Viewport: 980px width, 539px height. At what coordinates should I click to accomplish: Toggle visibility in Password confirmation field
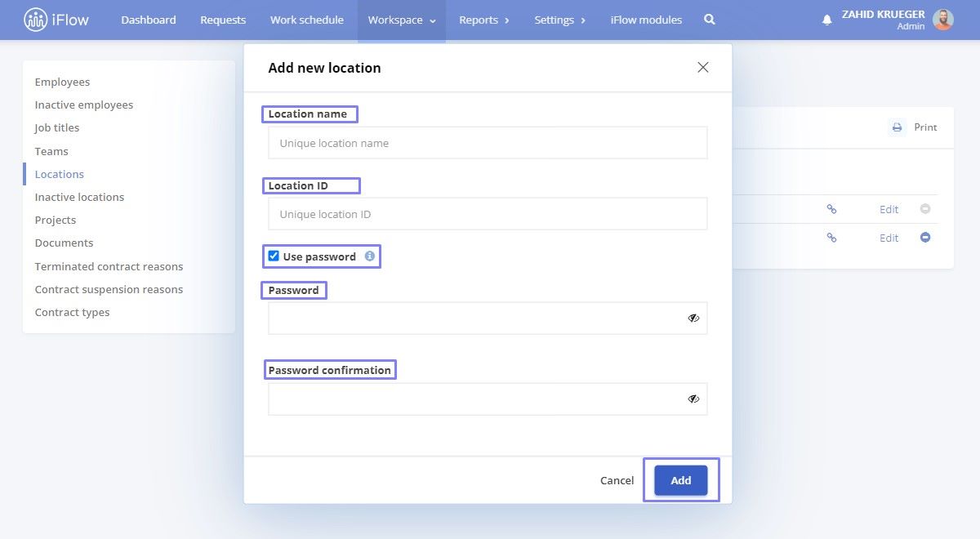coord(693,399)
